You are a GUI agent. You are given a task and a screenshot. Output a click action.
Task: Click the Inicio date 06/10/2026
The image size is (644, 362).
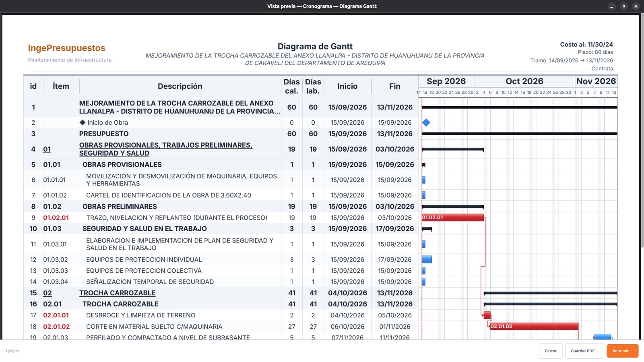click(347, 327)
